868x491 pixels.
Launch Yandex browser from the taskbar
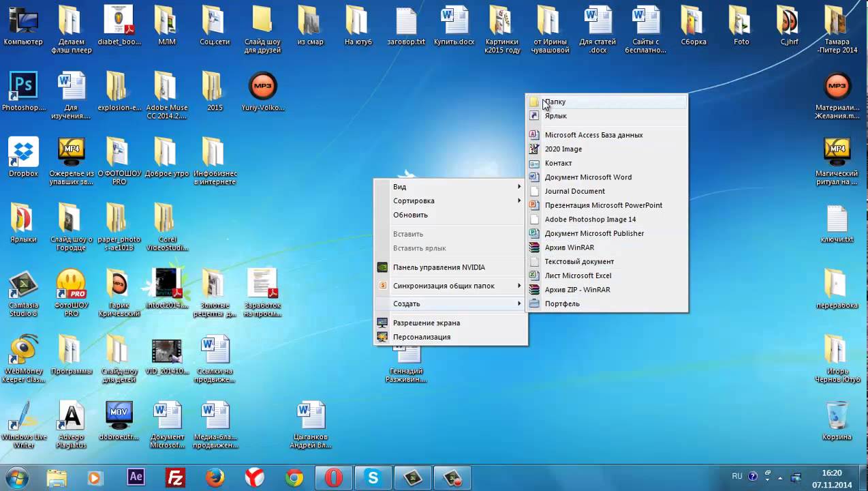[x=255, y=477]
